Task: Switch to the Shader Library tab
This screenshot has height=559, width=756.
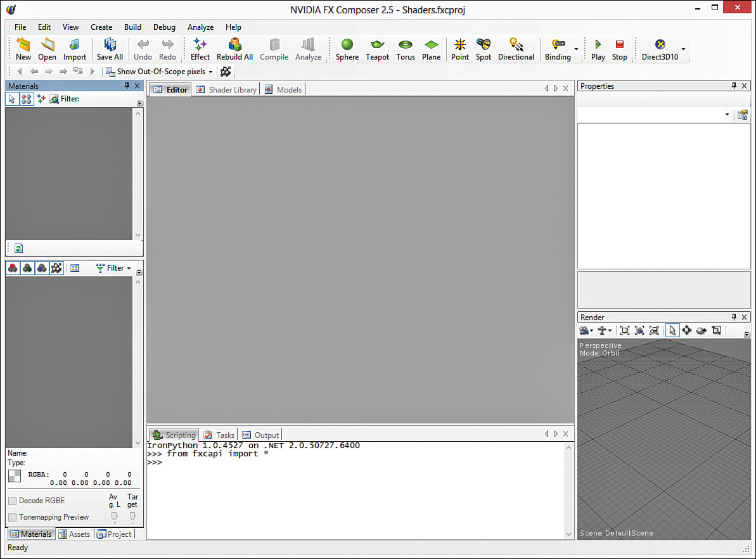Action: coord(226,90)
